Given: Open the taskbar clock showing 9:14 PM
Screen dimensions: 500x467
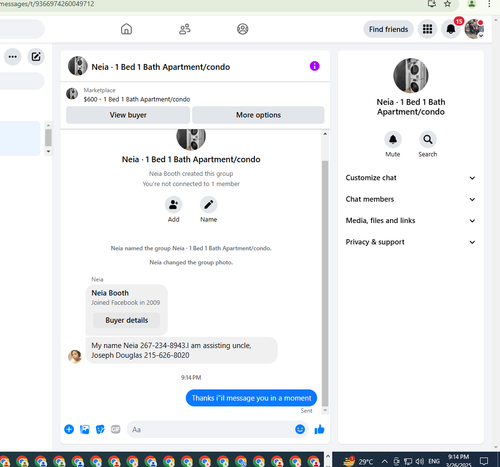Looking at the screenshot, I should pos(459,461).
